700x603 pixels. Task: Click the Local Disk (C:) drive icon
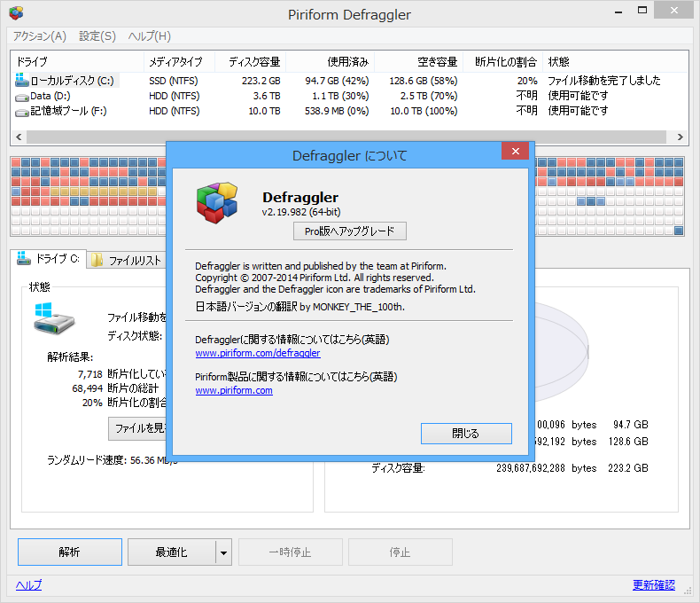(x=22, y=80)
